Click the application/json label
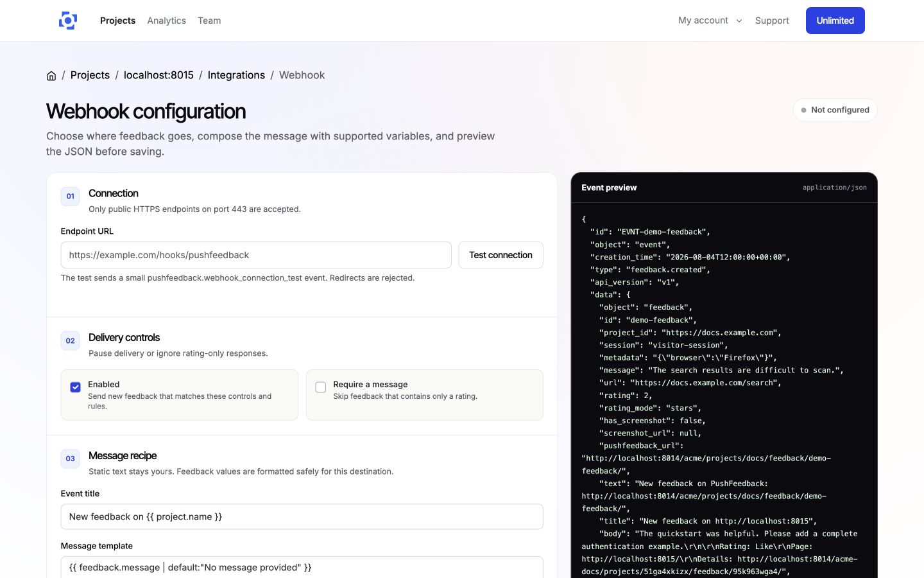Image resolution: width=924 pixels, height=578 pixels. tap(834, 188)
